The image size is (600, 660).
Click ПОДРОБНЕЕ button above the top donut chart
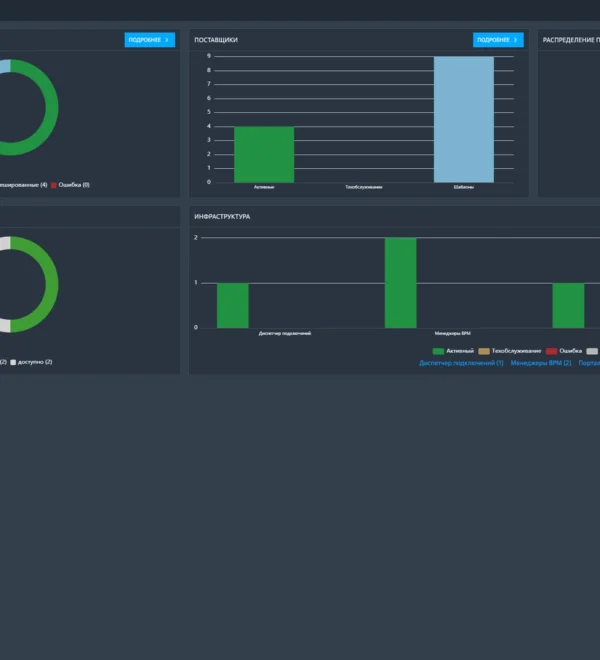[149, 40]
